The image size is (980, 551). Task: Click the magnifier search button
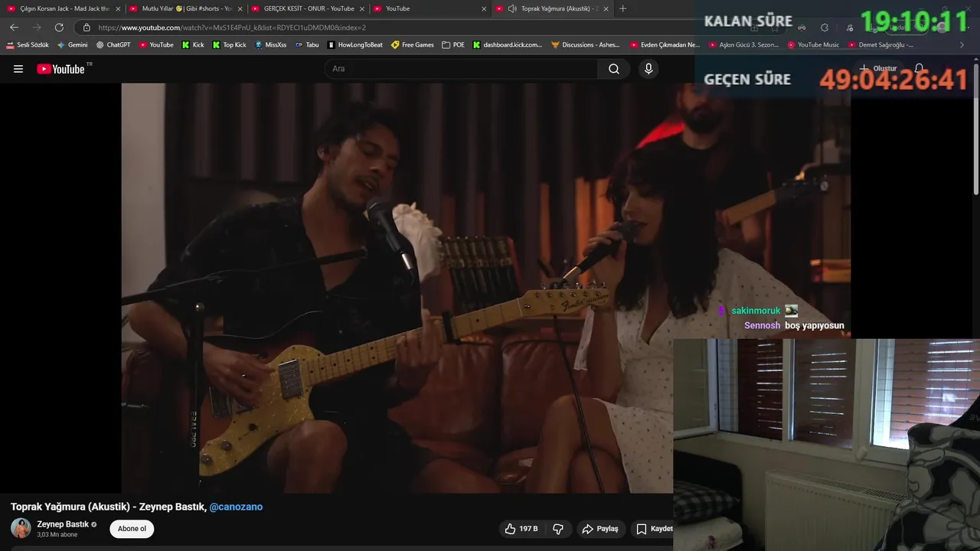[614, 69]
